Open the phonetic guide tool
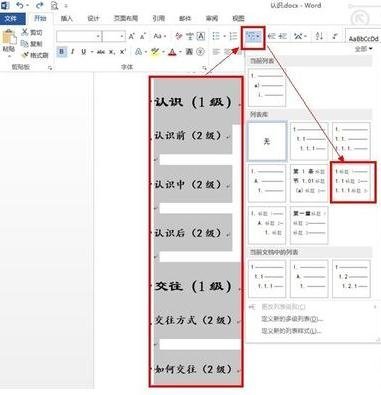Image resolution: width=381 pixels, height=395 pixels. click(190, 36)
